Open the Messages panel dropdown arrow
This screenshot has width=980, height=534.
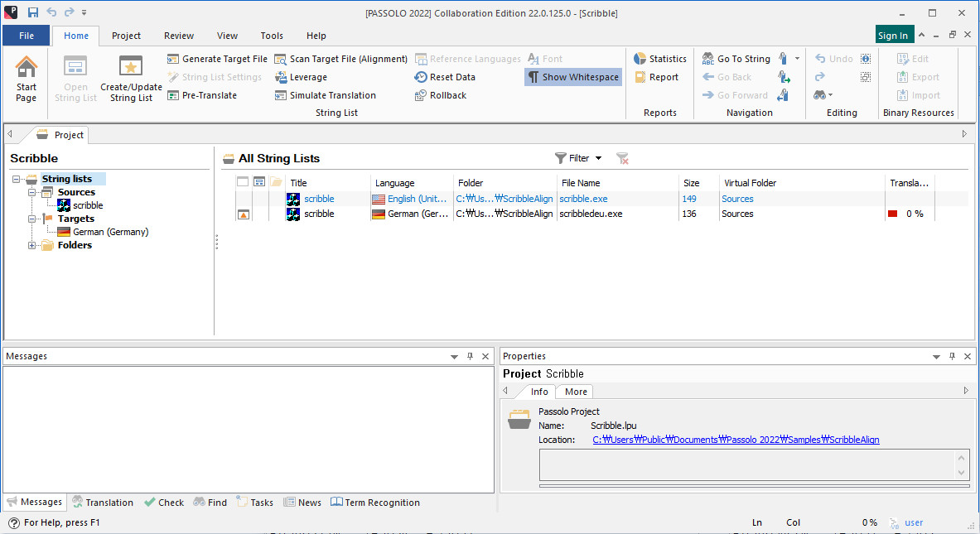(454, 357)
